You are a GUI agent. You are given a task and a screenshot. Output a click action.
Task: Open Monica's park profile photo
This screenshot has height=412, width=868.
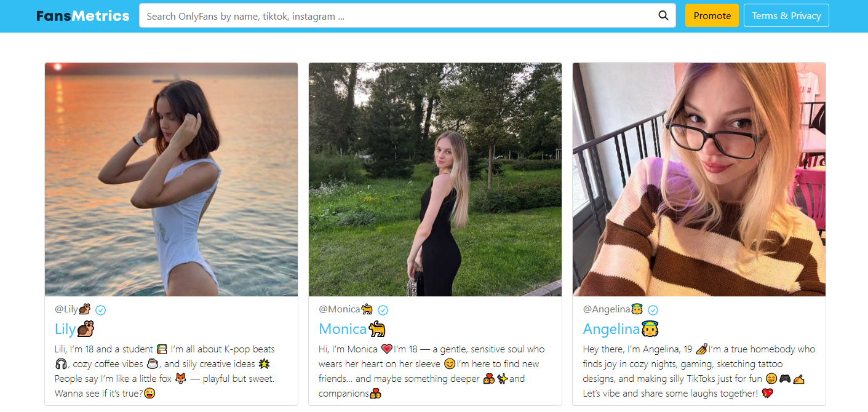(x=435, y=180)
